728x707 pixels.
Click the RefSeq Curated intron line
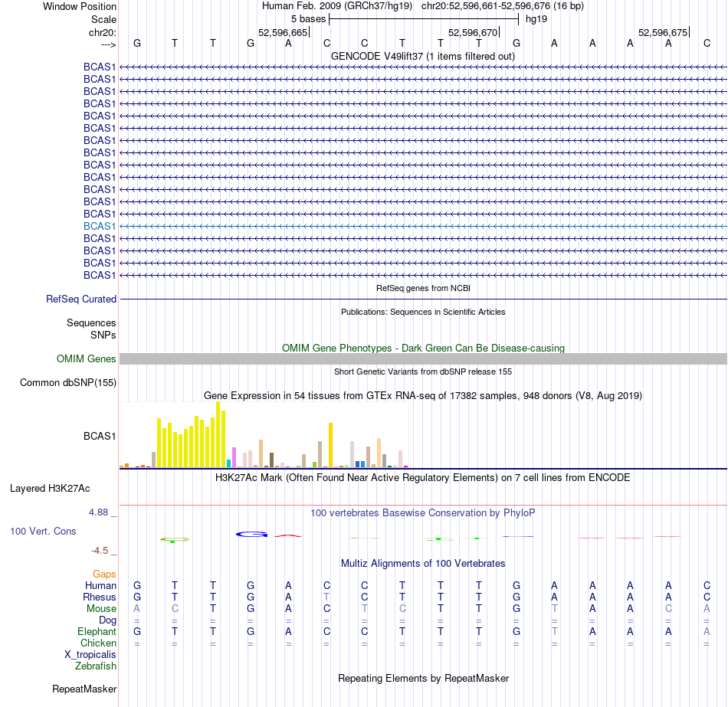(x=424, y=299)
